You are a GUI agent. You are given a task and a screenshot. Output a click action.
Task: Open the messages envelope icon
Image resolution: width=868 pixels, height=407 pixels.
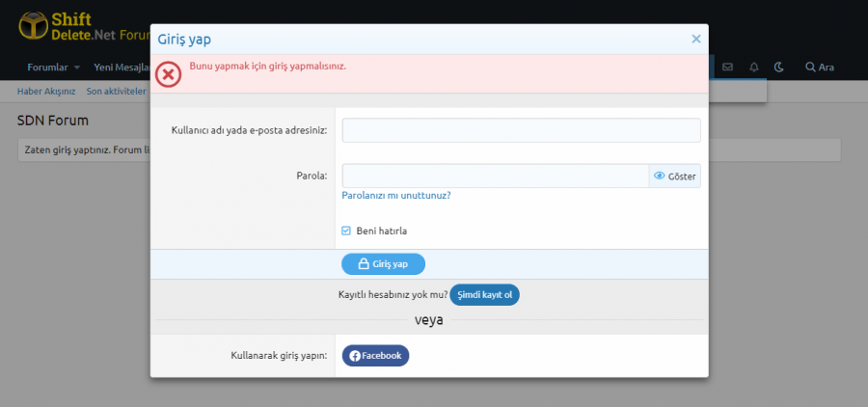(727, 68)
